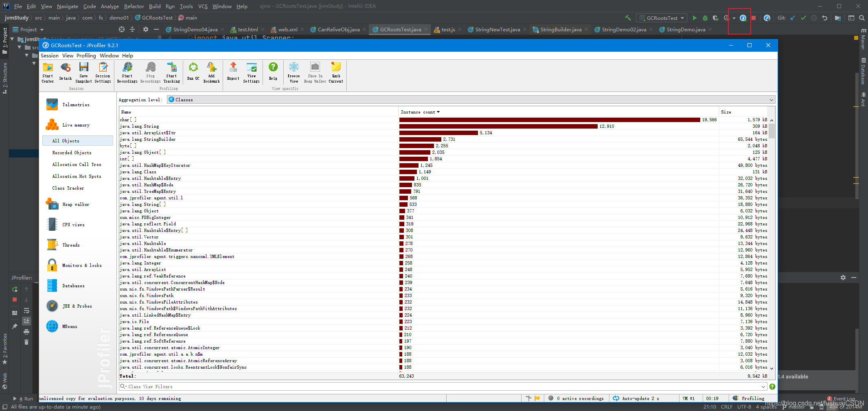The height and width of the screenshot is (411, 868).
Task: Toggle the Web tool window stripe button
Action: click(x=5, y=381)
